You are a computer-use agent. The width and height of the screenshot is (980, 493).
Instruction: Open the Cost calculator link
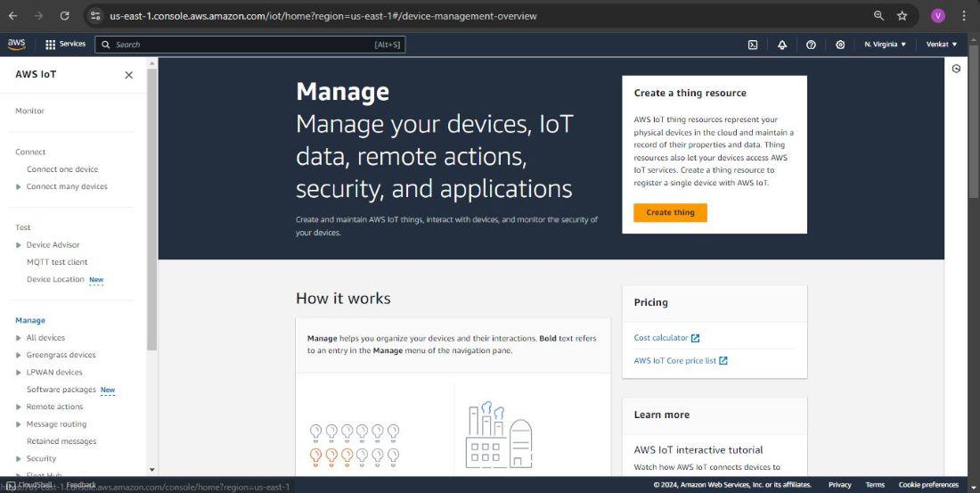click(x=661, y=338)
